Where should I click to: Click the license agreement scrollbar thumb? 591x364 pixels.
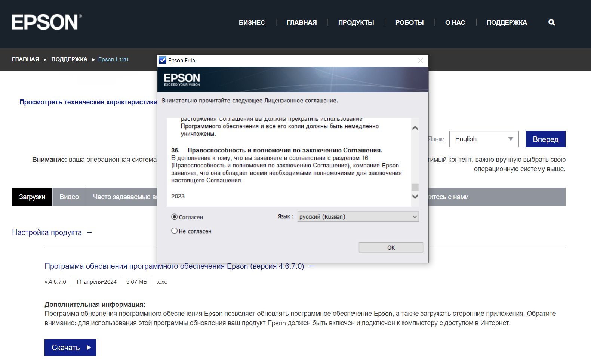click(x=415, y=187)
